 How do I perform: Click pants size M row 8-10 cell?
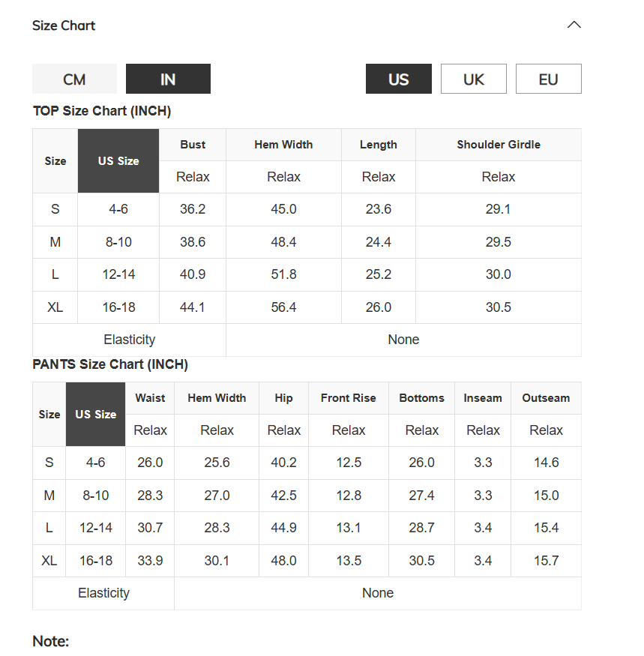tap(95, 496)
